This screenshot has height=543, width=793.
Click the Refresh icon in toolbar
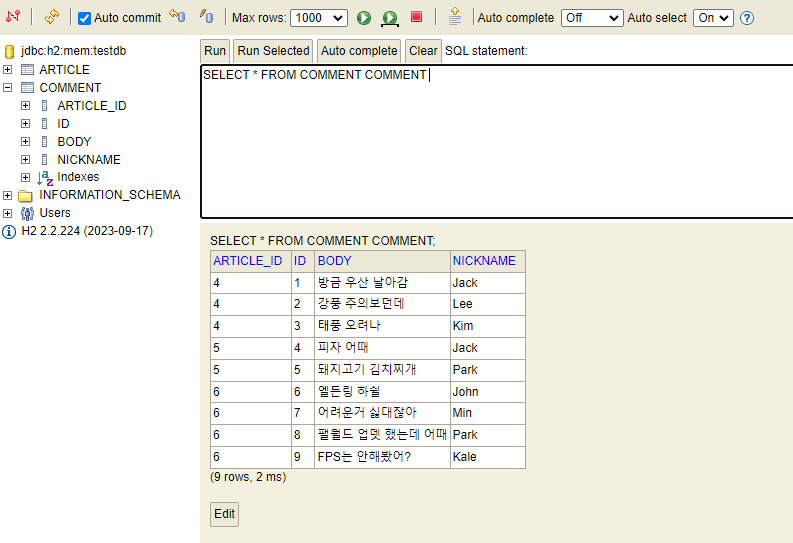pos(52,17)
